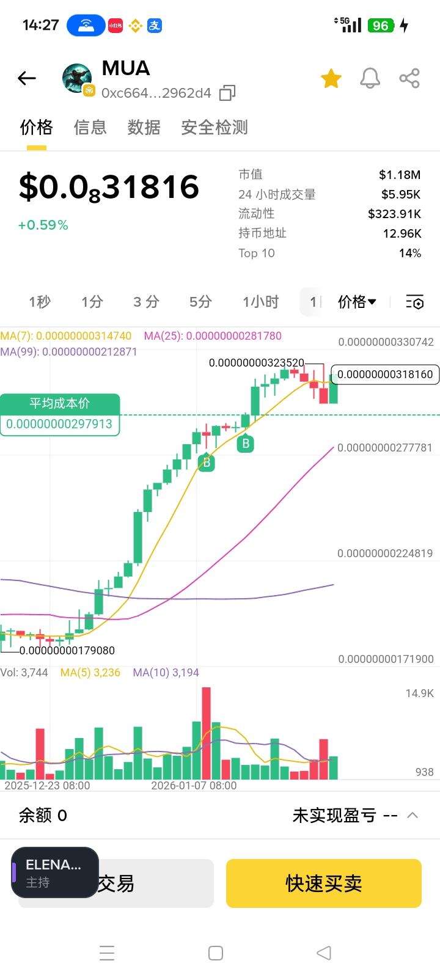Tap the B buy marker on chart
The image size is (440, 980).
coord(246,444)
